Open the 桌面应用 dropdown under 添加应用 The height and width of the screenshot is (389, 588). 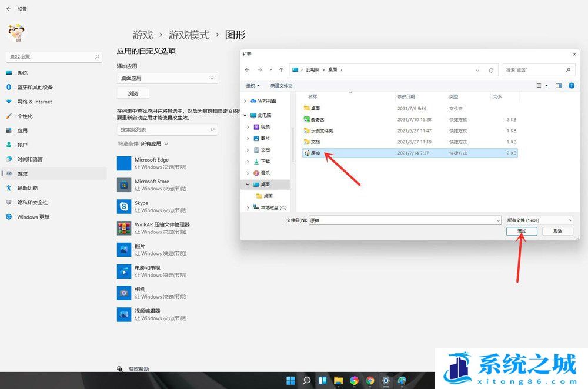[x=167, y=77]
